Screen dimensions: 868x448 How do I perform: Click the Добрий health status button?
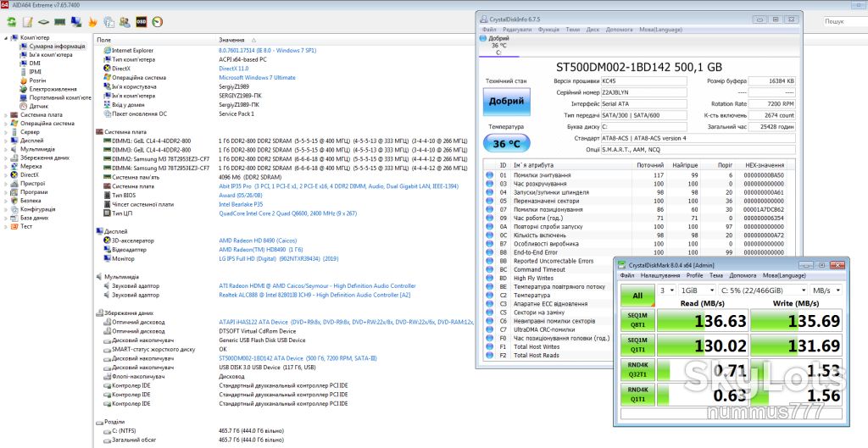pos(506,102)
